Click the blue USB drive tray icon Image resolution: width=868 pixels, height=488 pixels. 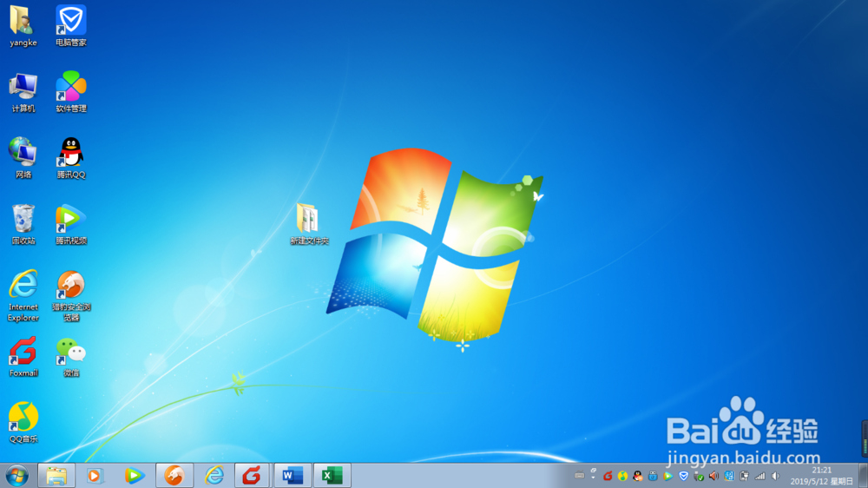pyautogui.click(x=653, y=476)
